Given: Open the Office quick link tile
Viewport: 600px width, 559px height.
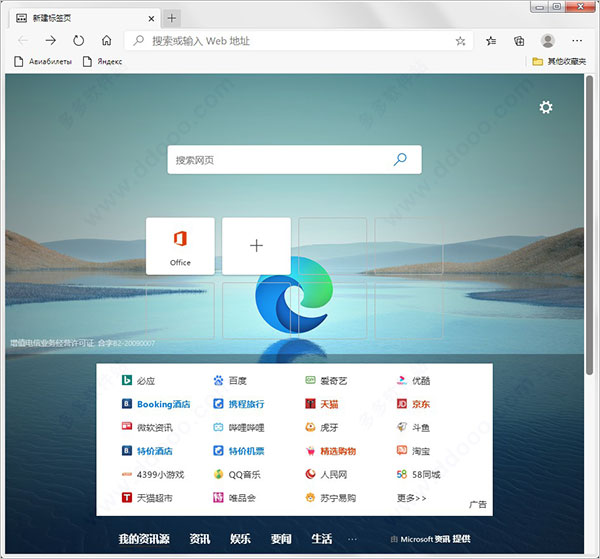Looking at the screenshot, I should pos(180,246).
